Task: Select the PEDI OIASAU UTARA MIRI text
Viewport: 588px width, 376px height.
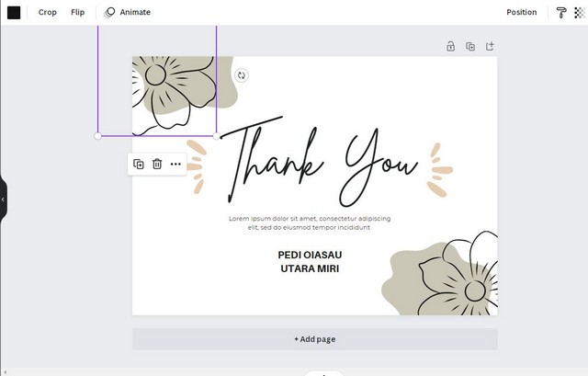Action: 310,261
